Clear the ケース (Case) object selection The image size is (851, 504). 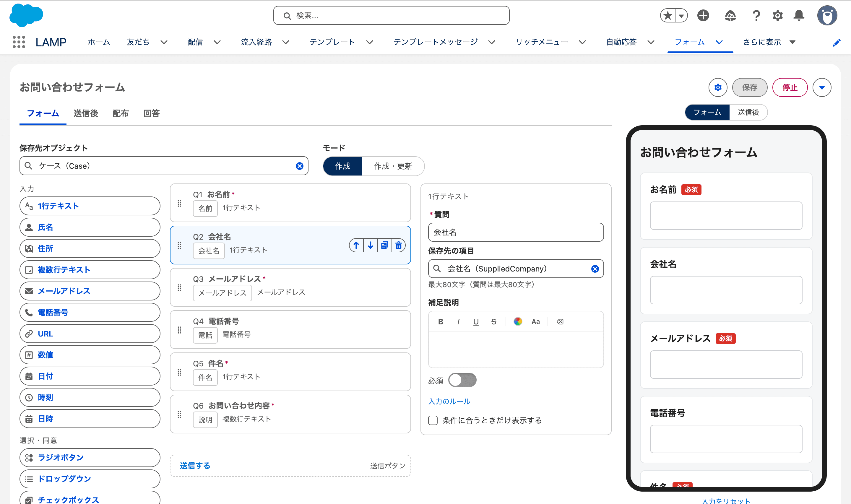tap(299, 166)
